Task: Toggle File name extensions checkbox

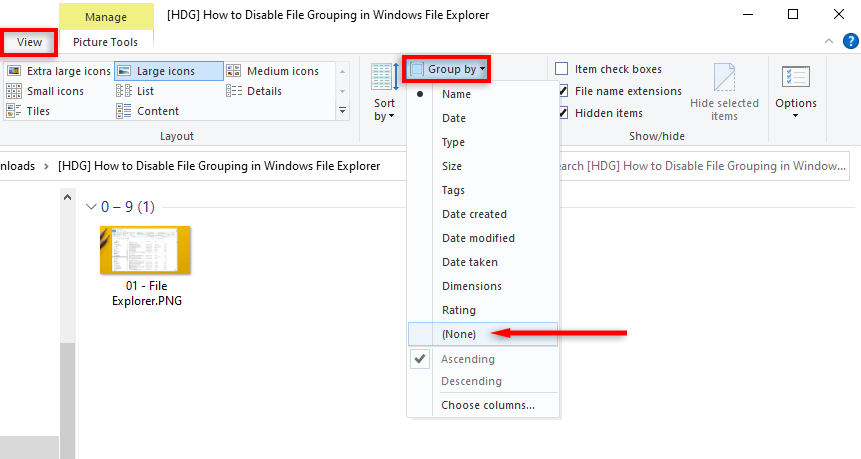Action: pyautogui.click(x=562, y=91)
